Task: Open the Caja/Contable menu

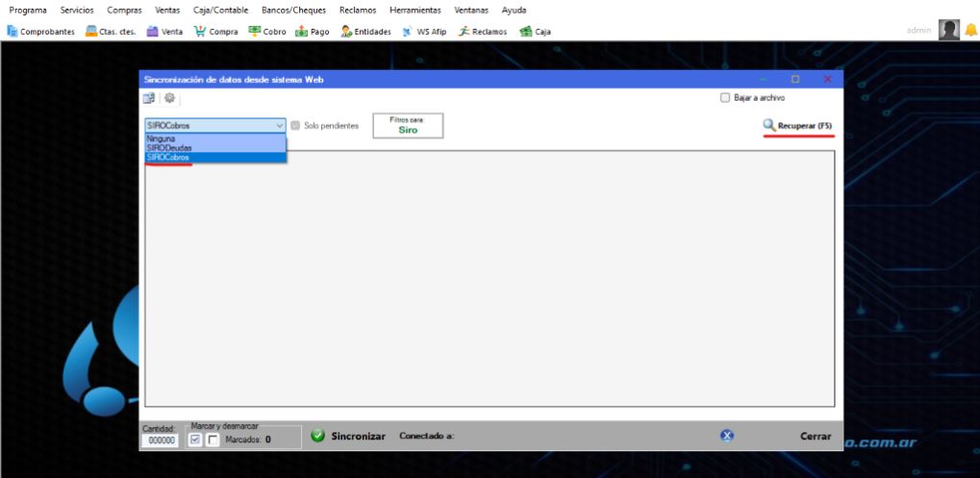Action: [x=220, y=10]
